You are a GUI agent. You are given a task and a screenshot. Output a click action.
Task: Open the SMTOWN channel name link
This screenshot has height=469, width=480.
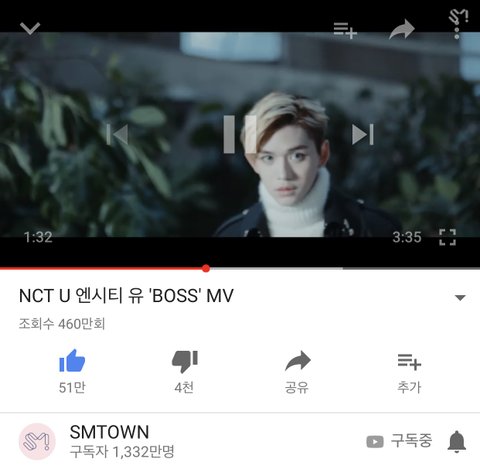coord(109,432)
